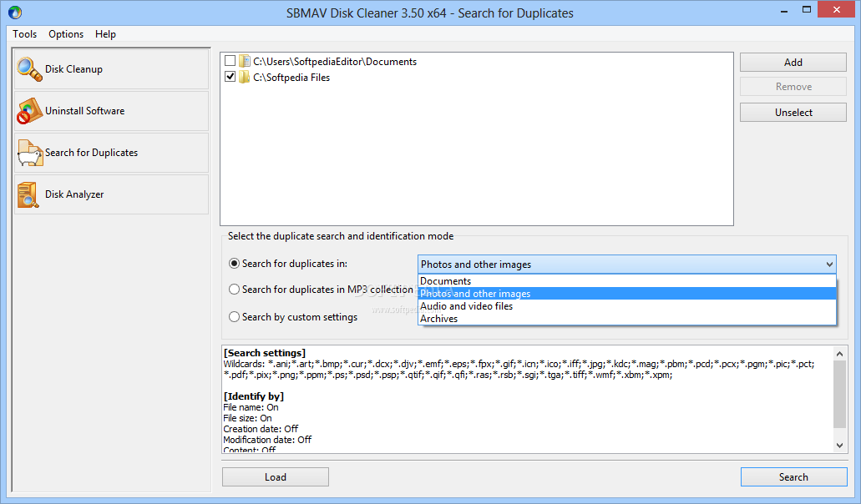
Task: Click the '[Identify by]' heading text
Action: [x=254, y=396]
